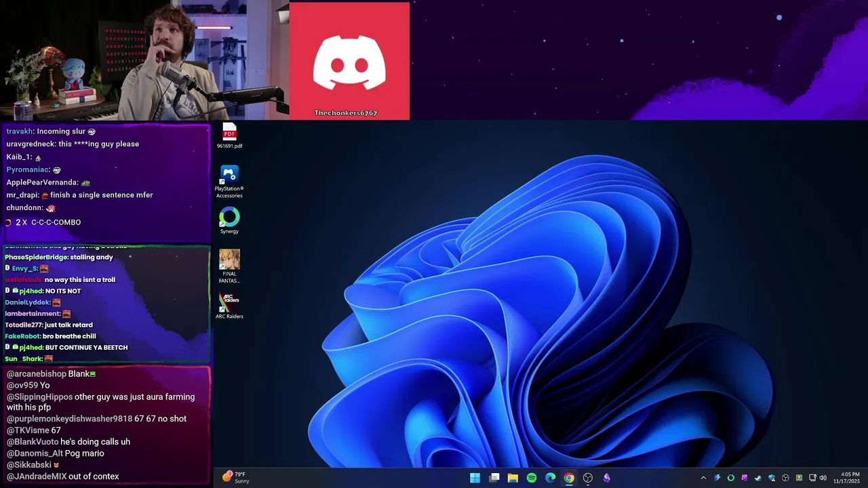
Task: Click the chundonn username in chat
Action: pos(24,208)
